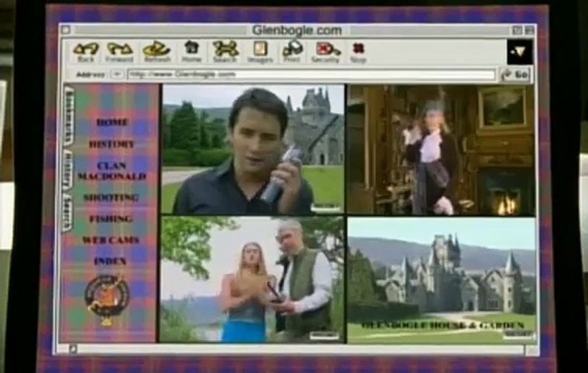The height and width of the screenshot is (373, 588).
Task: Click the browser logo animation icon
Action: (519, 52)
